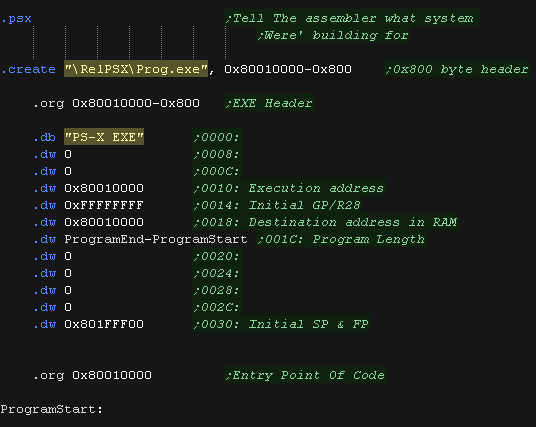Viewport: 536px width, 427px height.
Task: Click the "PS-X EXE" string literal
Action: [104, 137]
